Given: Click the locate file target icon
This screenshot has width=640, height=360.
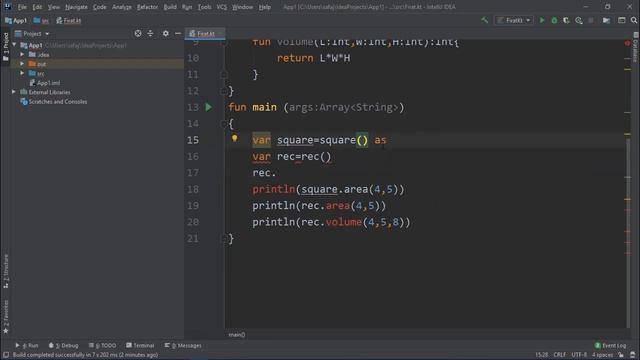Looking at the screenshot, I should tap(138, 33).
